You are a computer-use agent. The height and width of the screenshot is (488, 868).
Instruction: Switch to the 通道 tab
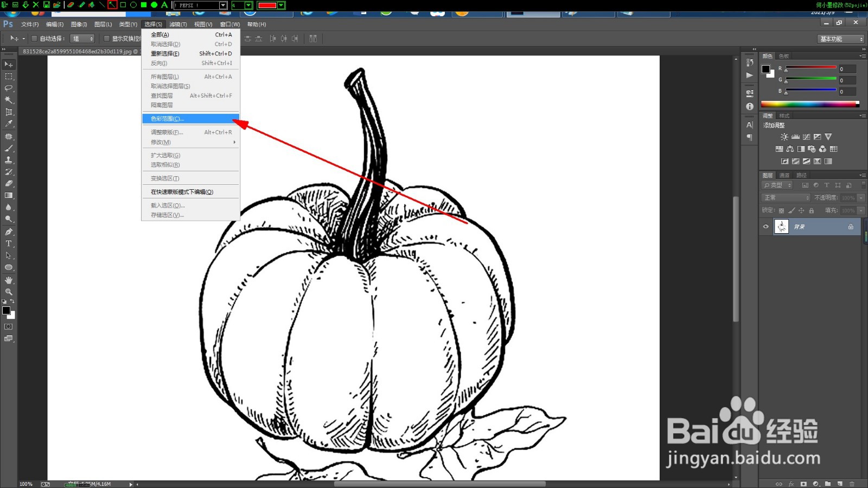[784, 175]
